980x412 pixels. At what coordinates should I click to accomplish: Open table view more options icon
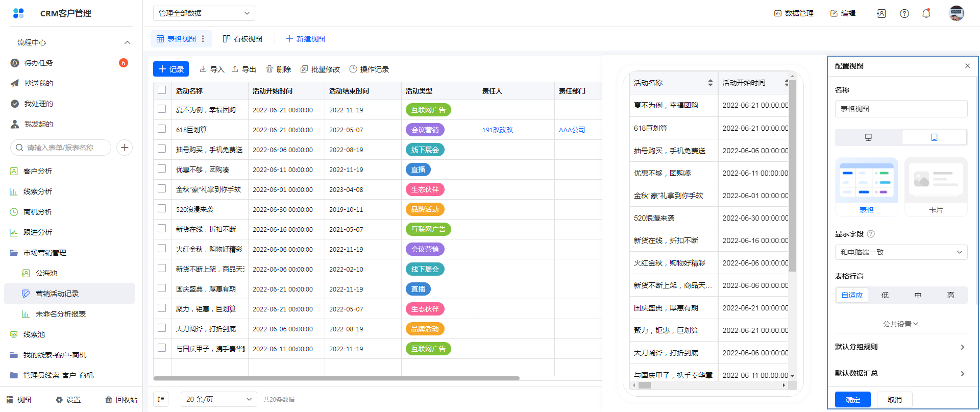pos(203,39)
